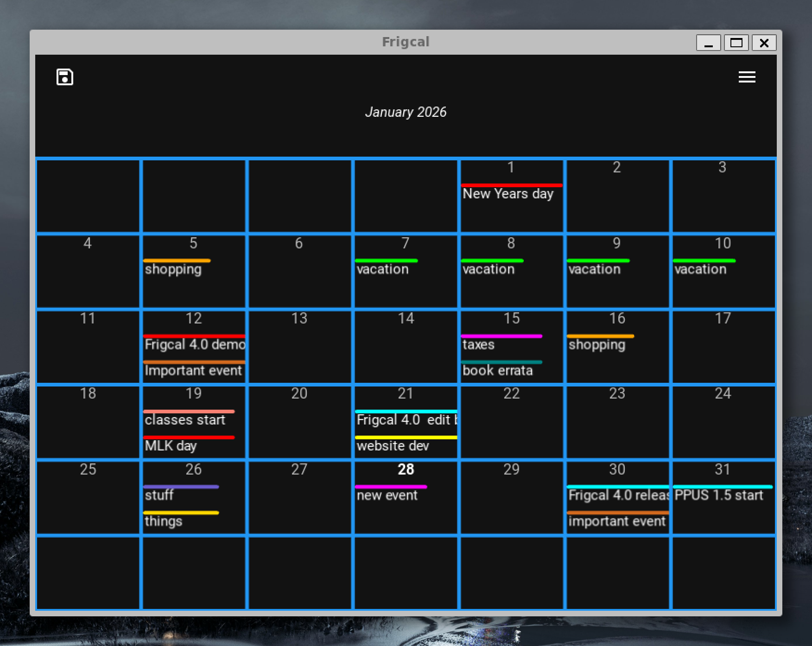812x646 pixels.
Task: Open the book errata event
Action: click(x=501, y=370)
